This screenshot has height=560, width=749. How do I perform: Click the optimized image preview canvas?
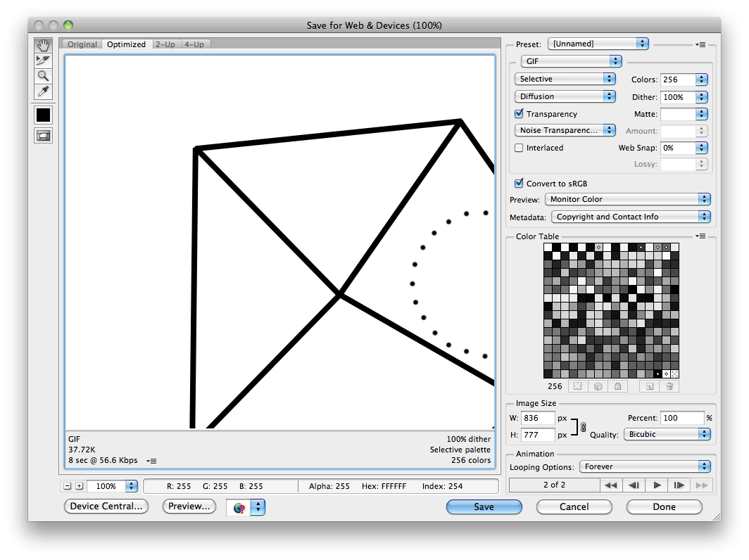coord(280,242)
